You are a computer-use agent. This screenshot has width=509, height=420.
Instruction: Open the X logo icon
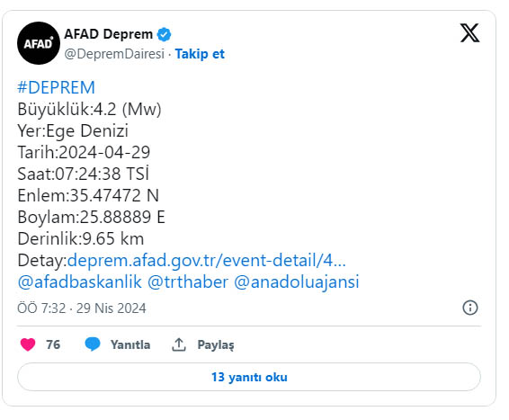469,32
